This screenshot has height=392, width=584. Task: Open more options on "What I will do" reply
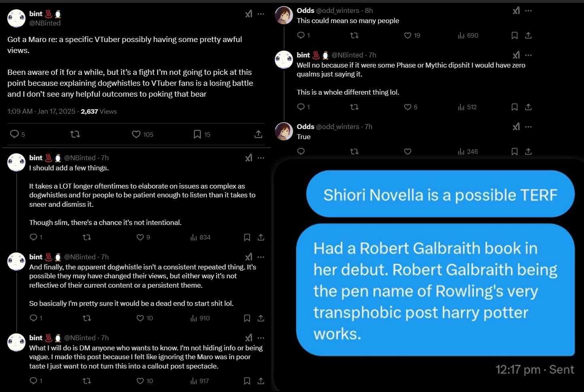[261, 338]
